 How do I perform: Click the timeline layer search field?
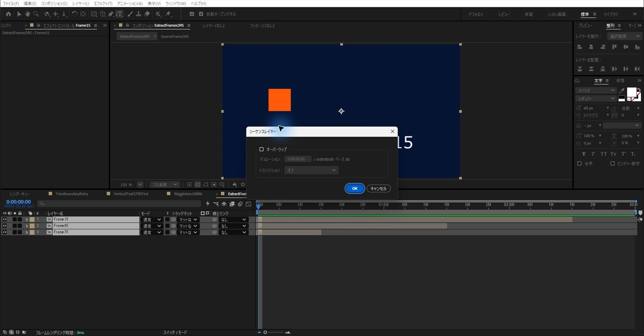pos(119,204)
